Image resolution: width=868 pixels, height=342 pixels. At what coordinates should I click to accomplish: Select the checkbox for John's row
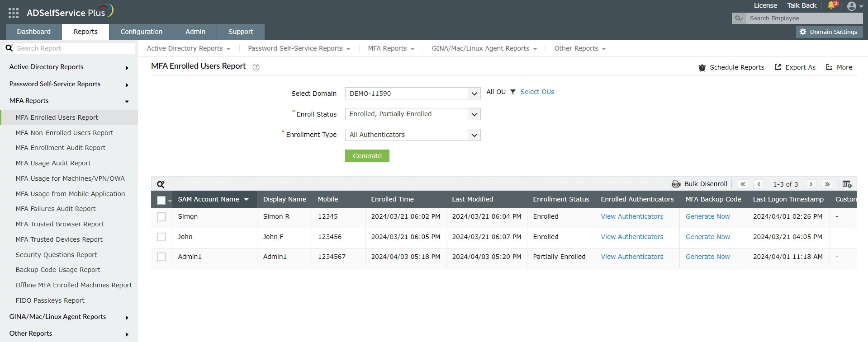point(161,237)
